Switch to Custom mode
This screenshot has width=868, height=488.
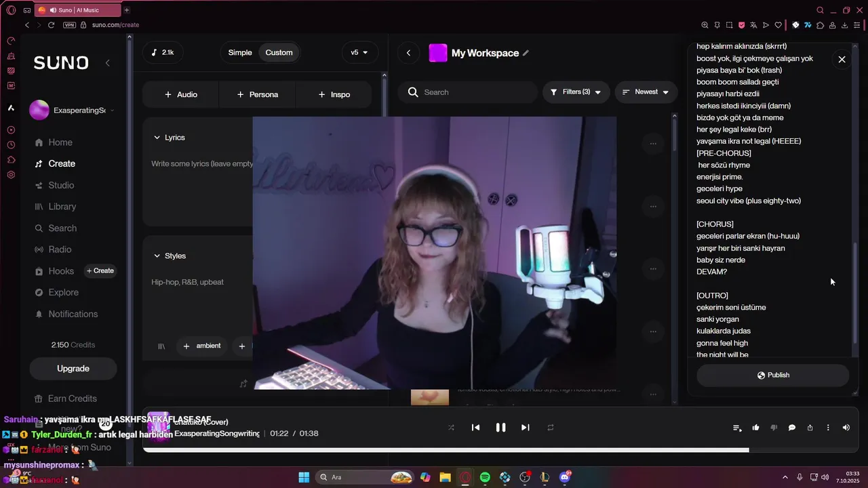279,52
